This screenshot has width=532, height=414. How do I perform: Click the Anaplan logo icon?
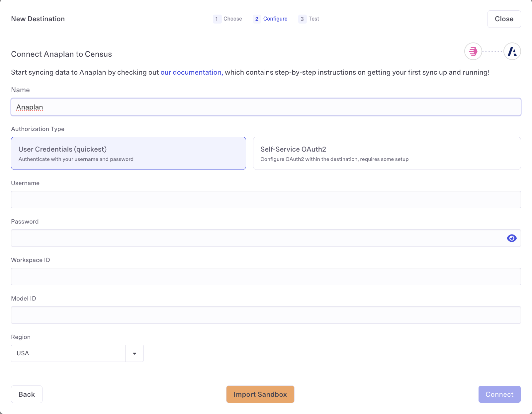(x=512, y=51)
